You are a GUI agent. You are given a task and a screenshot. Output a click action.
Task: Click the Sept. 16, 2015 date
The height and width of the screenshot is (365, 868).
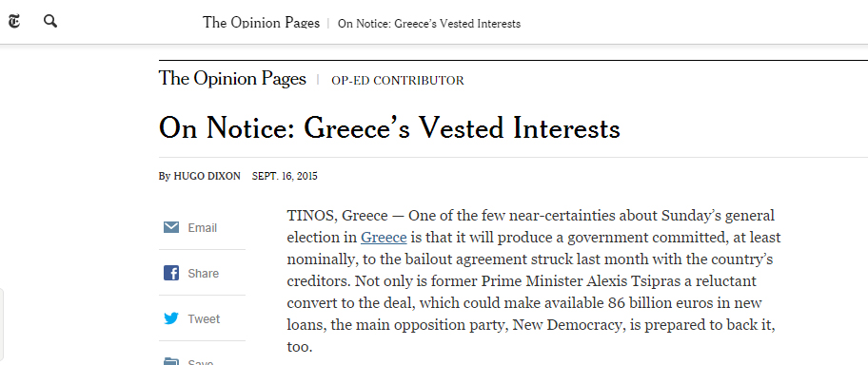click(285, 177)
